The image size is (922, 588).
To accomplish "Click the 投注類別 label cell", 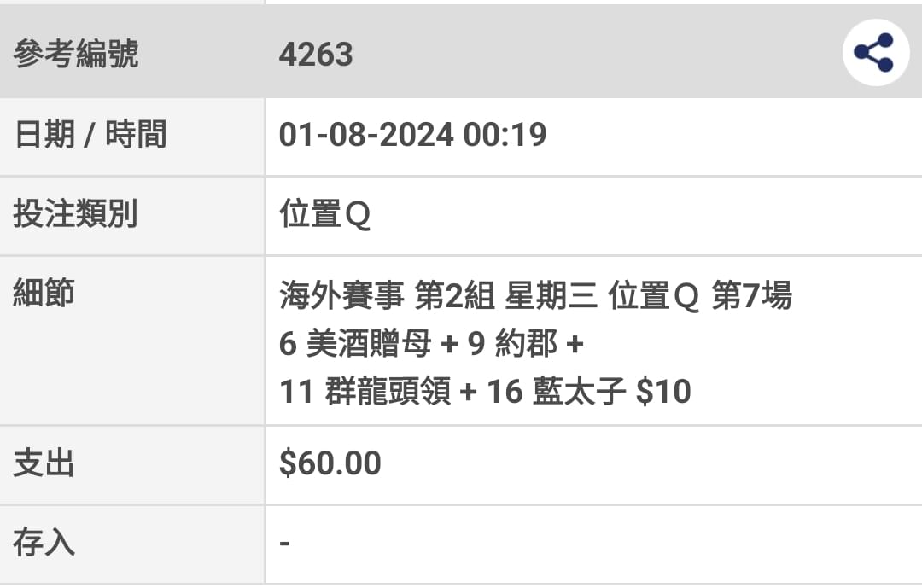I will [x=132, y=215].
